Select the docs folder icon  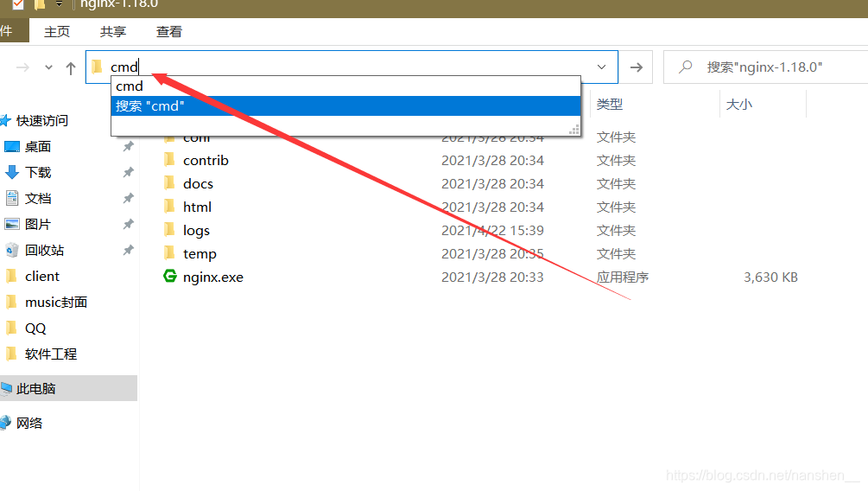click(170, 183)
